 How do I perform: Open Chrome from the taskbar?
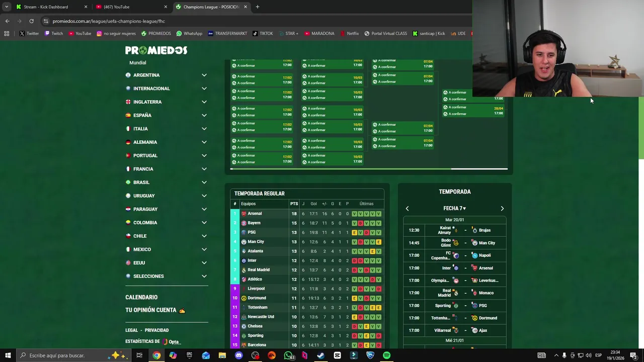(x=156, y=355)
